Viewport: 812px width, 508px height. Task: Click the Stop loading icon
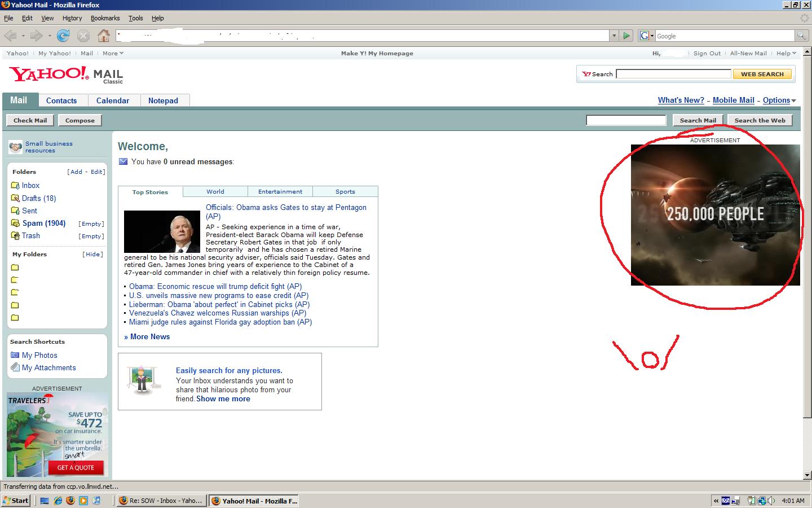(x=83, y=36)
